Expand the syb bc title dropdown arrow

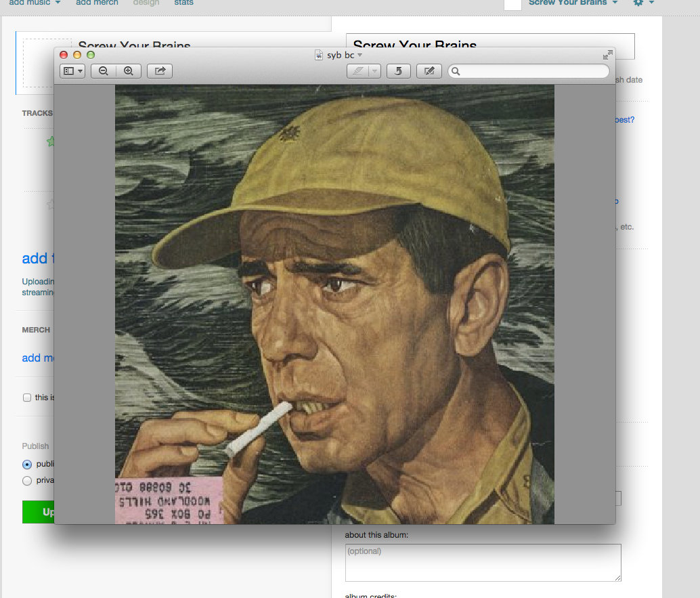coord(360,56)
